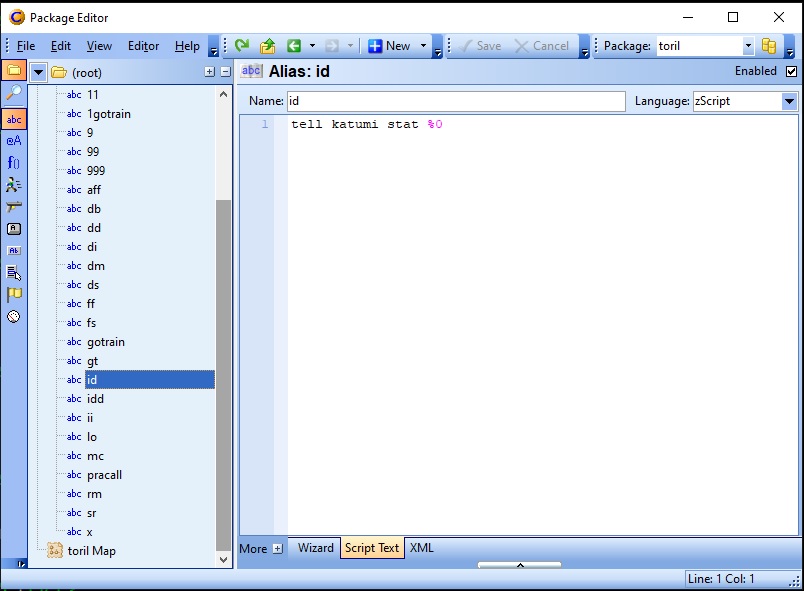Open the Gauges dial sidebar icon
Screen dimensions: 804x591
pyautogui.click(x=14, y=317)
